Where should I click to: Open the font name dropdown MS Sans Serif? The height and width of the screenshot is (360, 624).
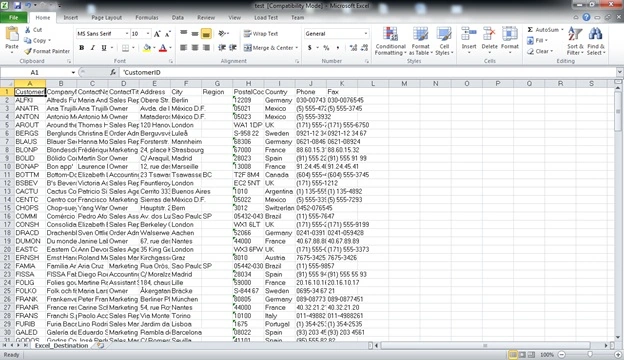[127, 34]
